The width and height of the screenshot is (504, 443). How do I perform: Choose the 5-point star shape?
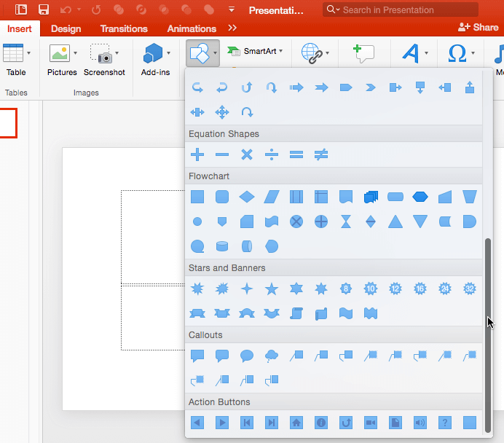pos(272,289)
